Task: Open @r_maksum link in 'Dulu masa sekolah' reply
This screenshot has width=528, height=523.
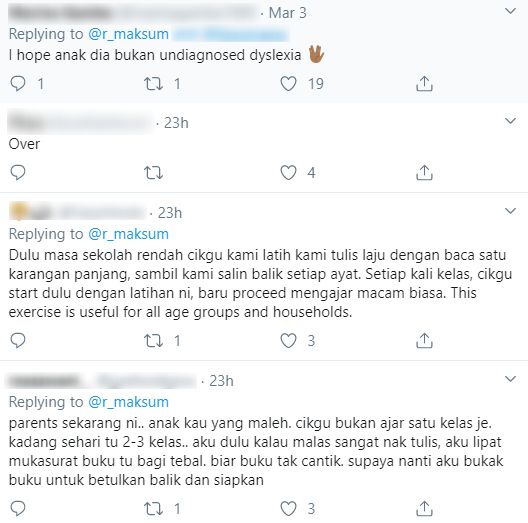Action: [x=128, y=234]
